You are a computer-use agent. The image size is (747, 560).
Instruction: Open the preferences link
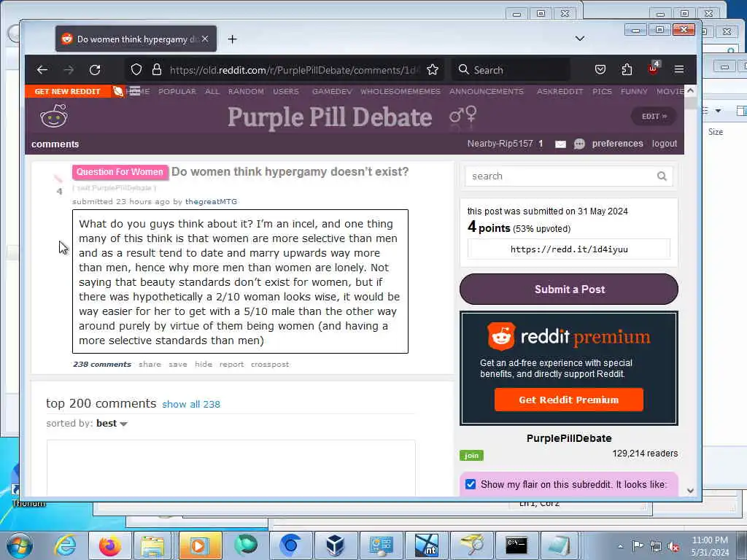click(x=617, y=144)
